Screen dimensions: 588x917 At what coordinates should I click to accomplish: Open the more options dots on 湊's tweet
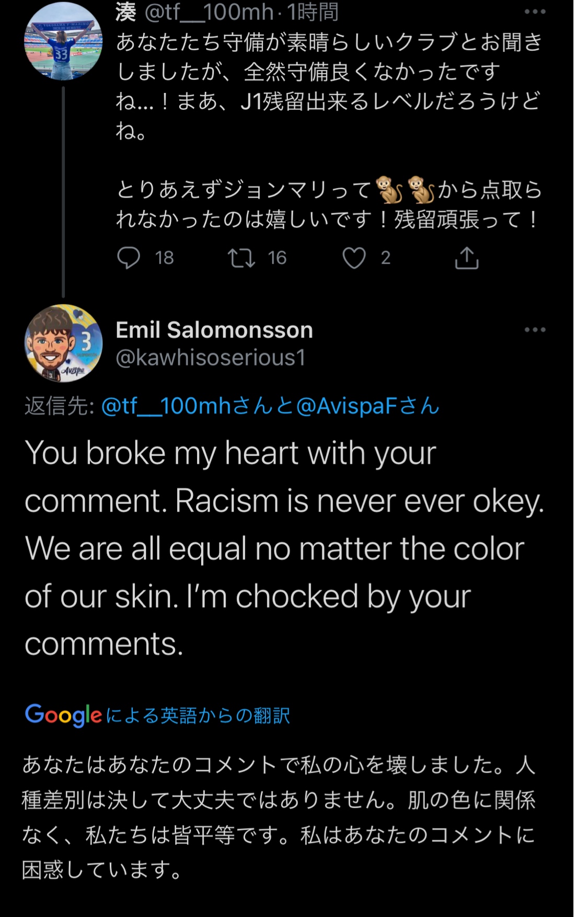[x=535, y=12]
